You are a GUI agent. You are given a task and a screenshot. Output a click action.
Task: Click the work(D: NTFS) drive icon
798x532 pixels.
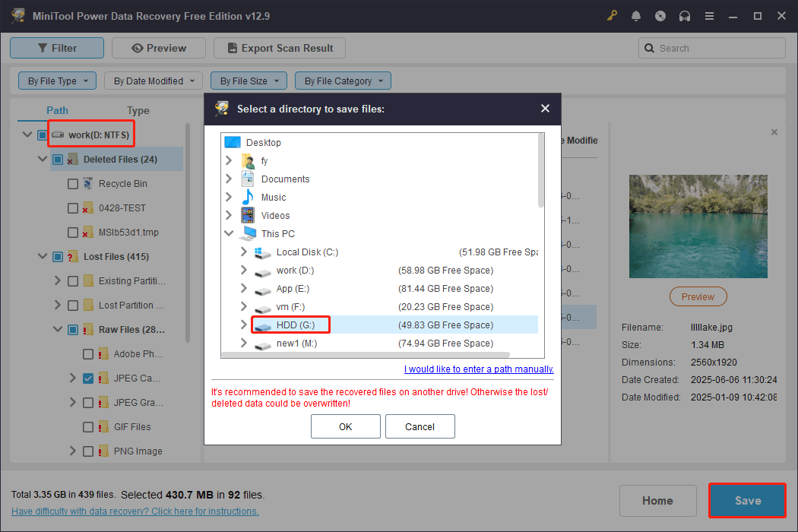58,135
